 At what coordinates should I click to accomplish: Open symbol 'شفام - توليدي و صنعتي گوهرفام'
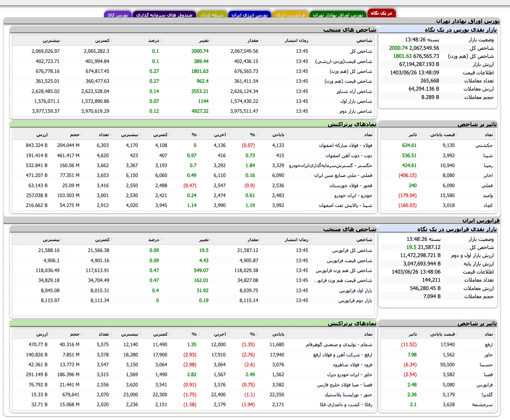point(339,345)
